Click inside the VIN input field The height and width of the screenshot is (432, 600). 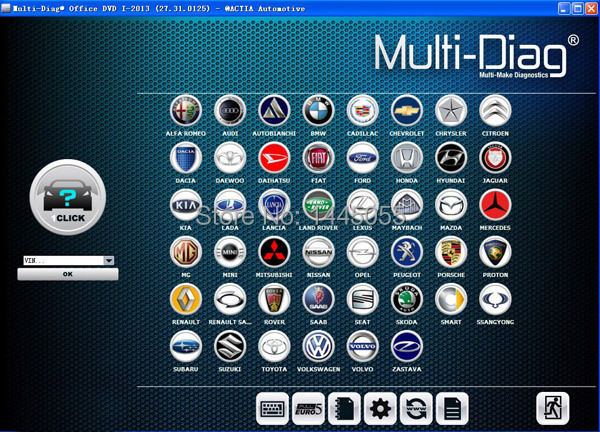(60, 261)
